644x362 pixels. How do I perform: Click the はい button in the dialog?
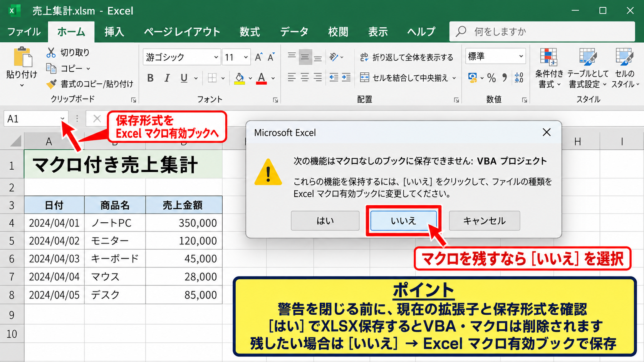coord(325,220)
